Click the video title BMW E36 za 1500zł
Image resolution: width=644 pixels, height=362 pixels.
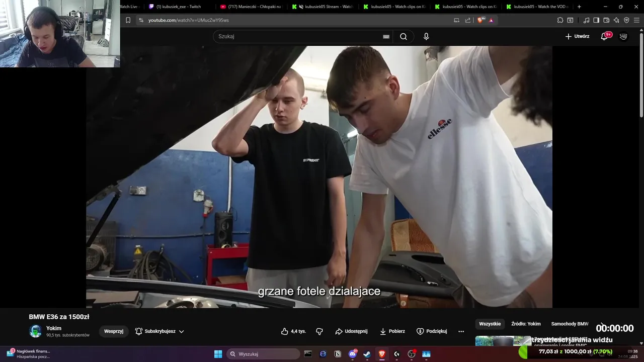[59, 317]
